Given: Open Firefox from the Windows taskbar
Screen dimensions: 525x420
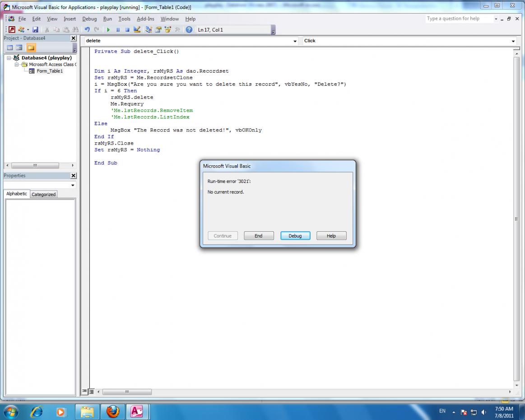Looking at the screenshot, I should point(114,411).
